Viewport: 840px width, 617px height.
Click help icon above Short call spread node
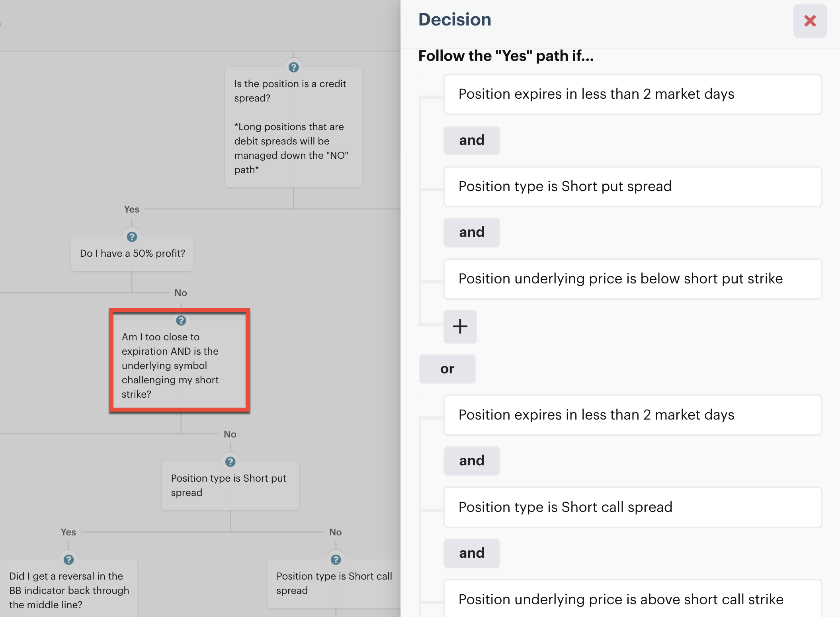coord(336,560)
